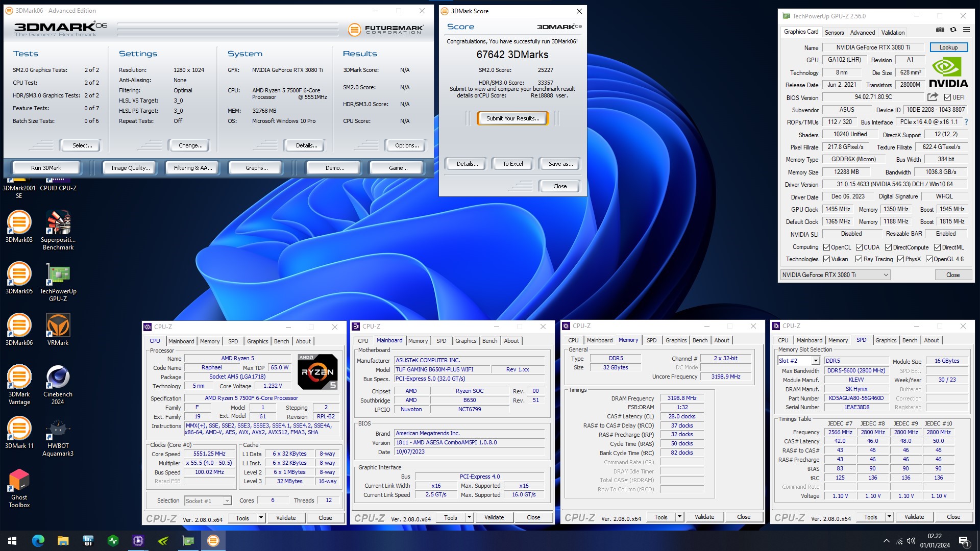The image size is (980, 551).
Task: Expand Tools dropdown arrow in CPU-Z Mainboard window
Action: (x=469, y=517)
